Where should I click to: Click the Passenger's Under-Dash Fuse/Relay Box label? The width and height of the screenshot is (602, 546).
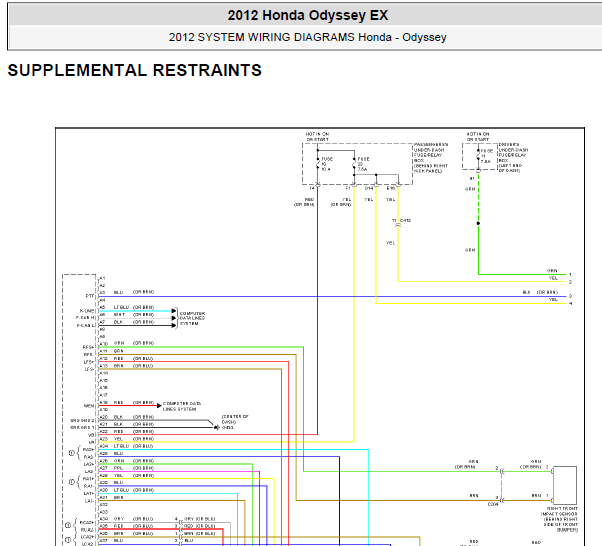[x=431, y=158]
